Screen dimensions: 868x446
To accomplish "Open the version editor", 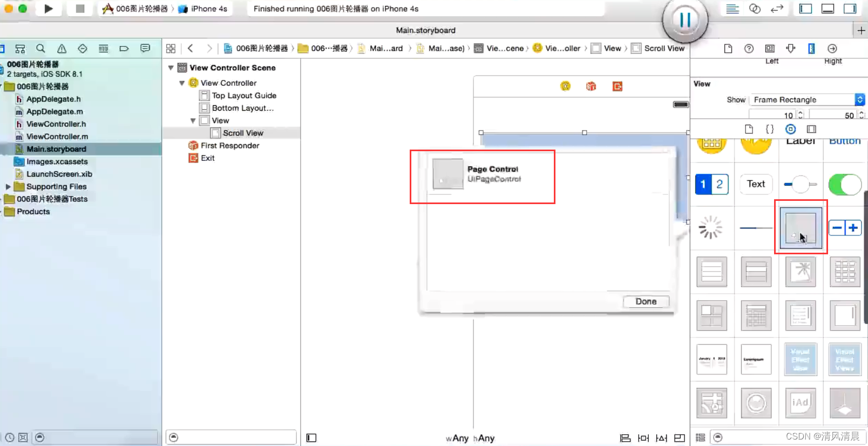I will (x=777, y=9).
